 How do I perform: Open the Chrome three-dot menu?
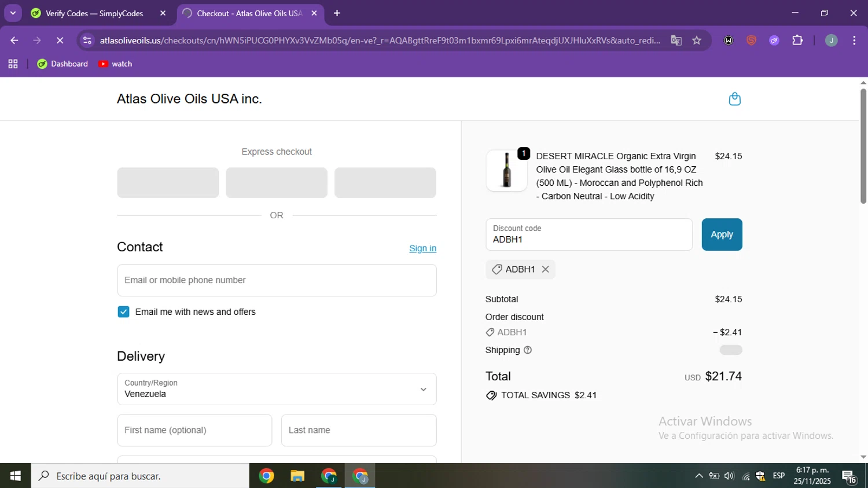click(x=854, y=41)
